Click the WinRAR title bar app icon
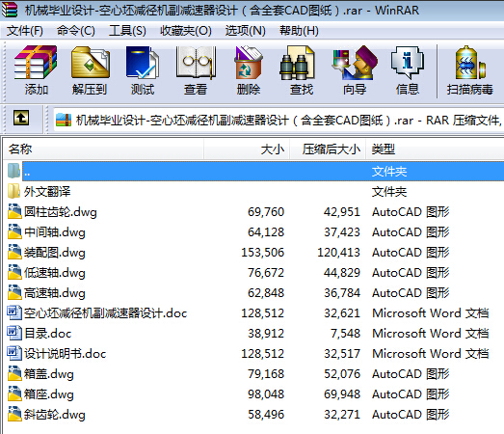The width and height of the screenshot is (504, 434). 9,10
